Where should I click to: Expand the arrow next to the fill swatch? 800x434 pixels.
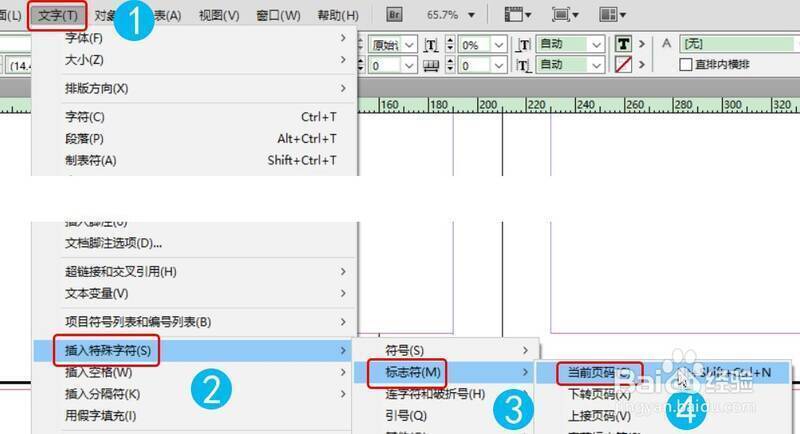click(x=642, y=44)
